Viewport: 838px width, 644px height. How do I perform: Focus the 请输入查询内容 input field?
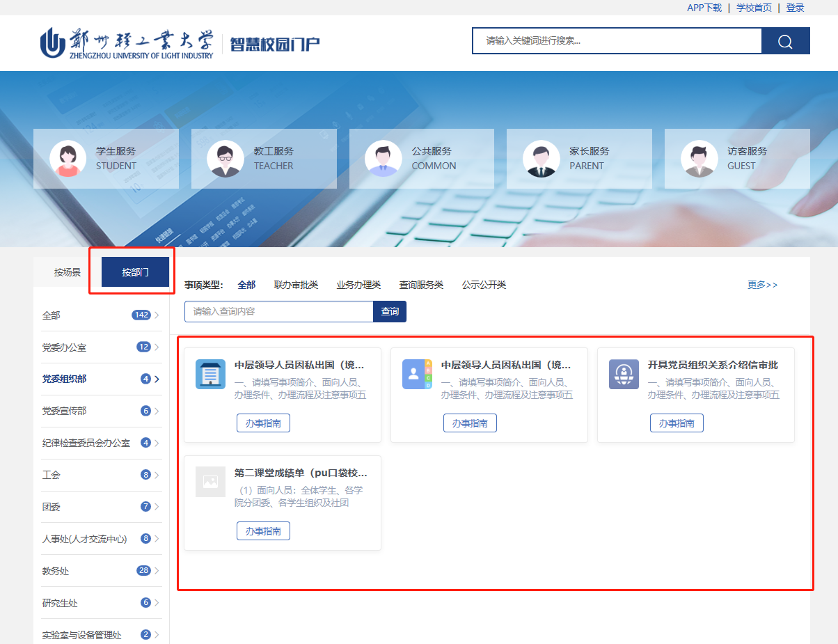click(x=278, y=312)
